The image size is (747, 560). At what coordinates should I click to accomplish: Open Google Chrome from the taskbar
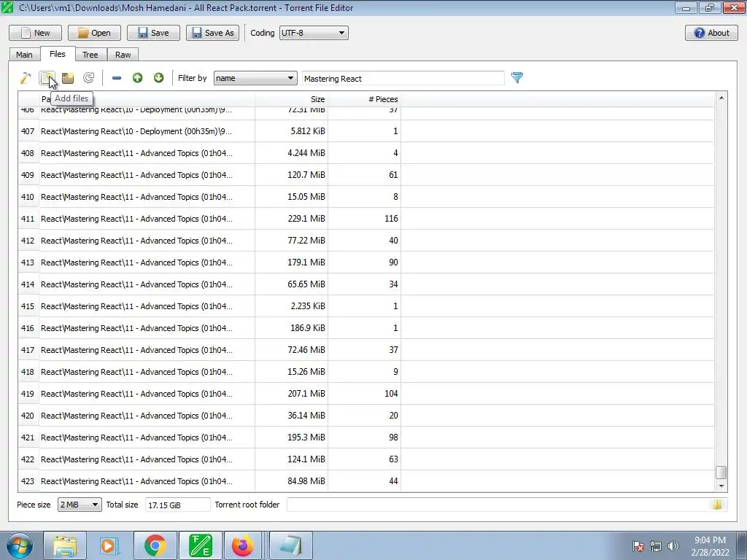coord(155,545)
